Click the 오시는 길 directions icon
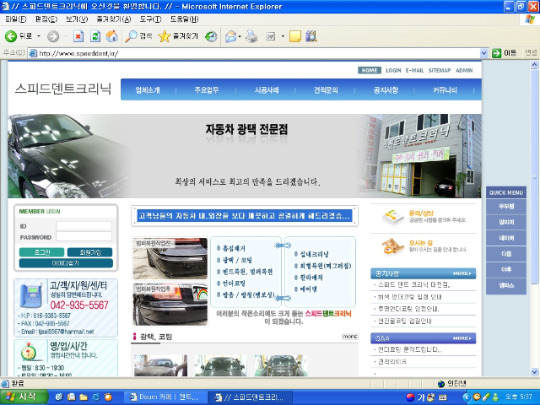The width and height of the screenshot is (540, 405). [393, 246]
